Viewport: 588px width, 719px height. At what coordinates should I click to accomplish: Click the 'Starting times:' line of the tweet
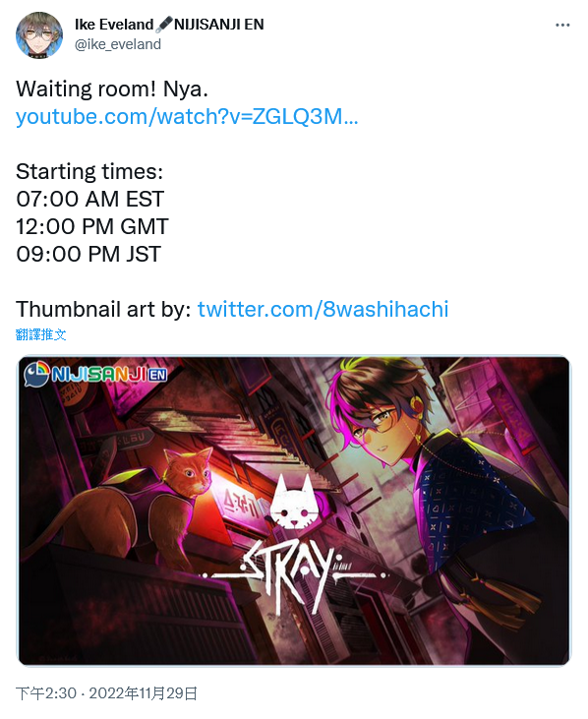89,171
